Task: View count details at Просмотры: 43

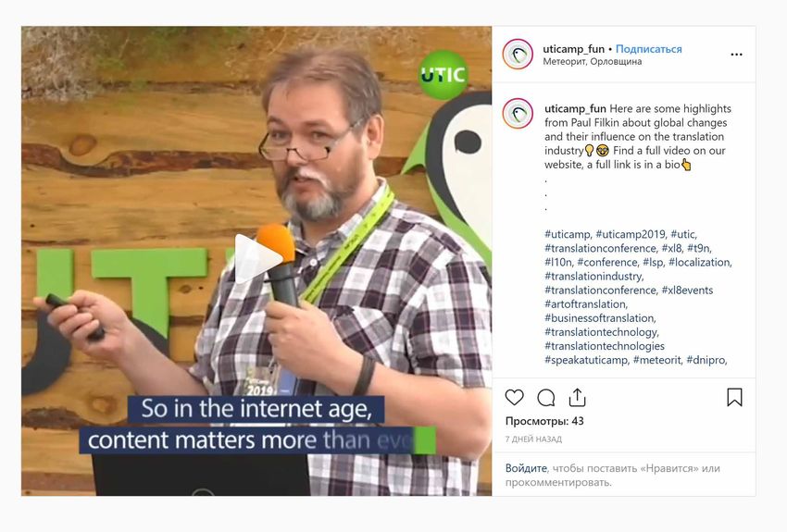Action: coord(544,421)
